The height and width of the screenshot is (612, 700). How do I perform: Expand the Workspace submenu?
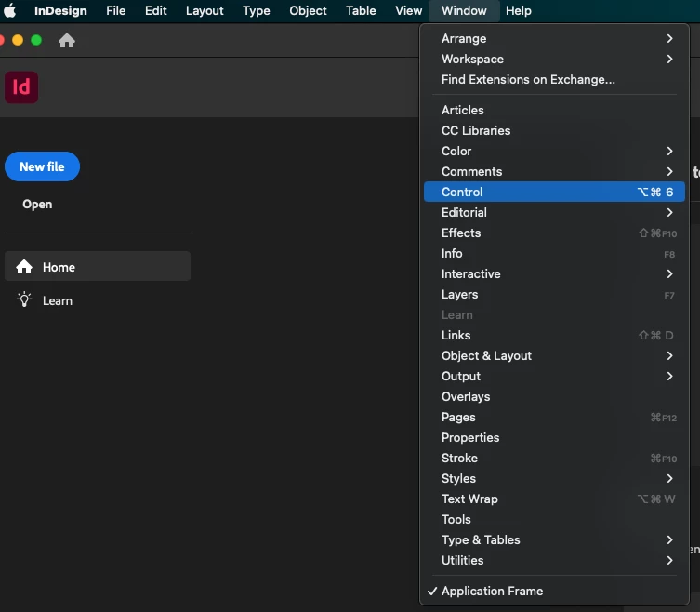point(554,59)
